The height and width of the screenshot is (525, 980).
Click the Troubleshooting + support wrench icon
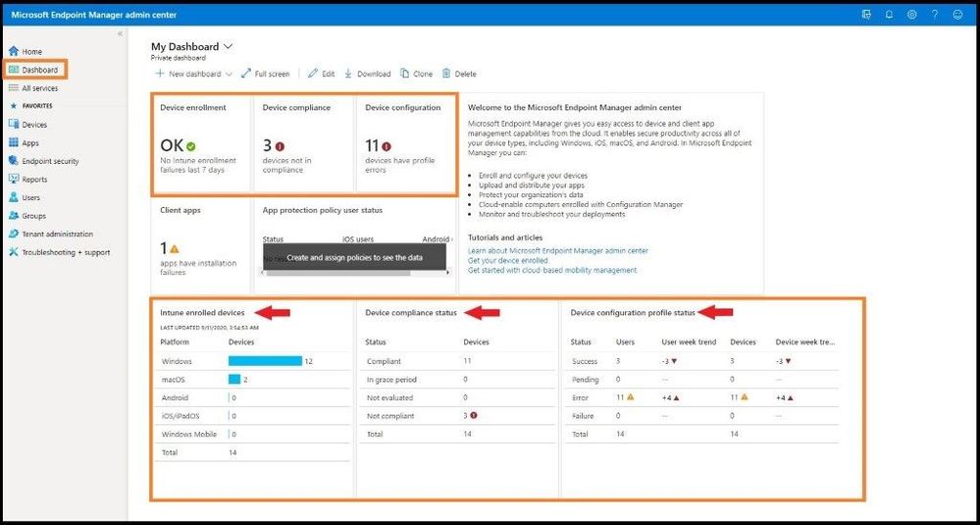coord(14,252)
